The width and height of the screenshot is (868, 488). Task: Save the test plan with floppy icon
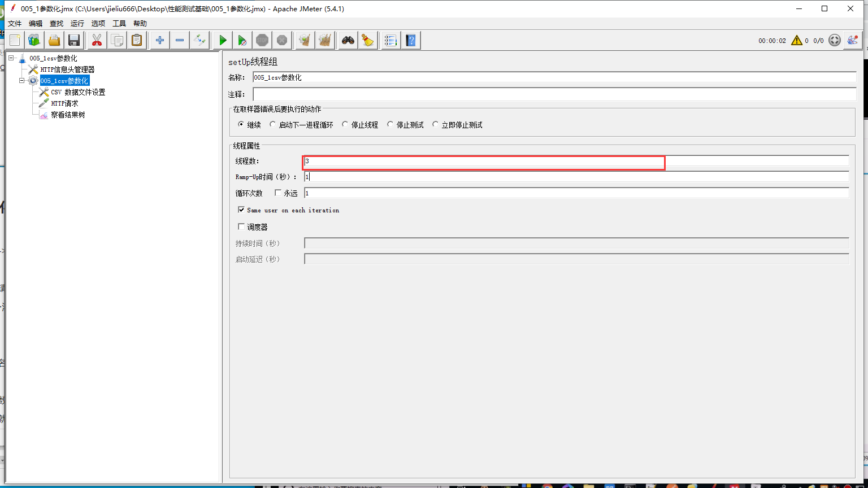pyautogui.click(x=73, y=40)
